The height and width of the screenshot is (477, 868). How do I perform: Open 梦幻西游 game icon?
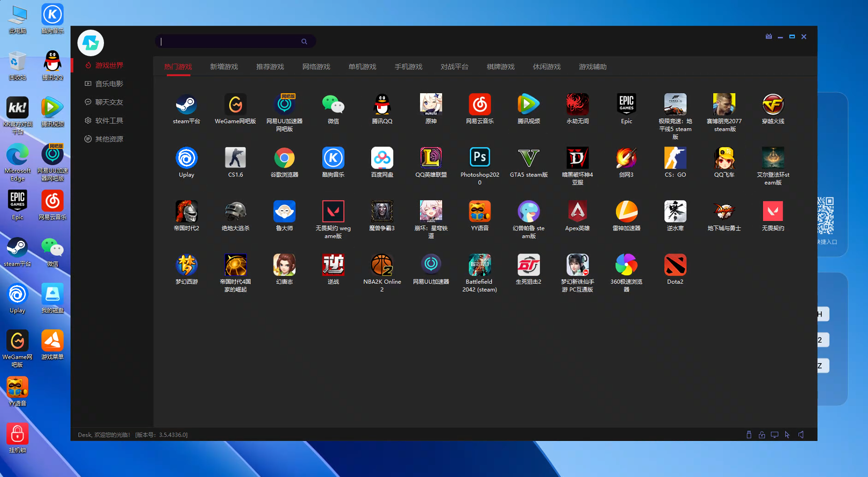186,265
